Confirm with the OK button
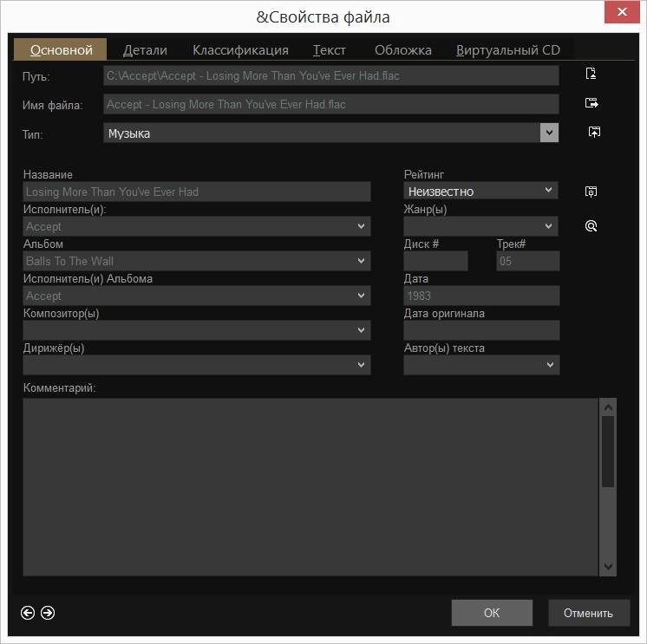This screenshot has height=644, width=647. (492, 613)
